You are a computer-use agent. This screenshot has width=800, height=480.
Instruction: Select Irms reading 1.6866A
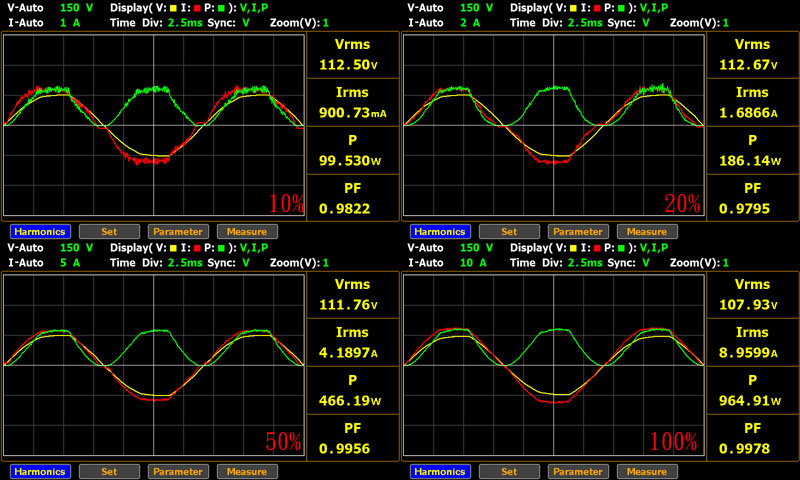(x=748, y=113)
